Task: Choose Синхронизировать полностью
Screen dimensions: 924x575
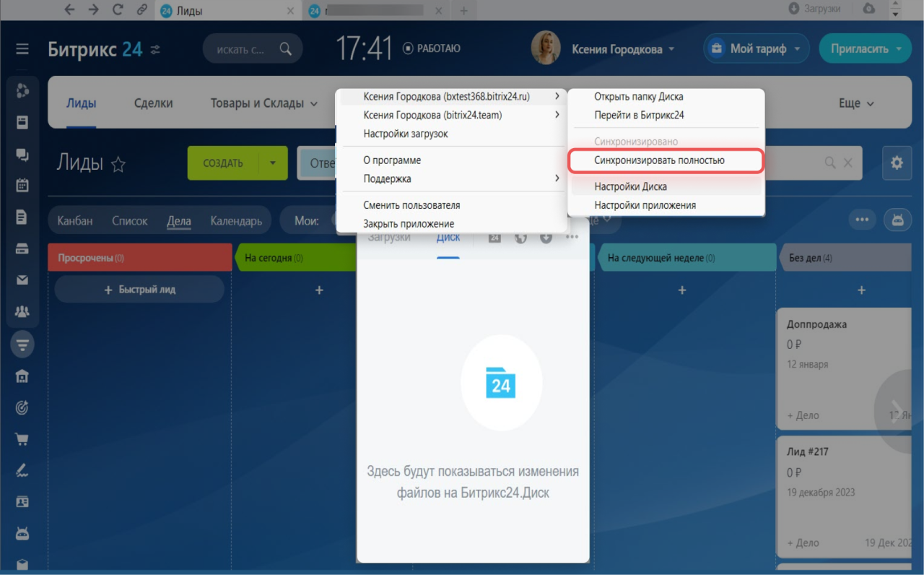Action: (666, 160)
